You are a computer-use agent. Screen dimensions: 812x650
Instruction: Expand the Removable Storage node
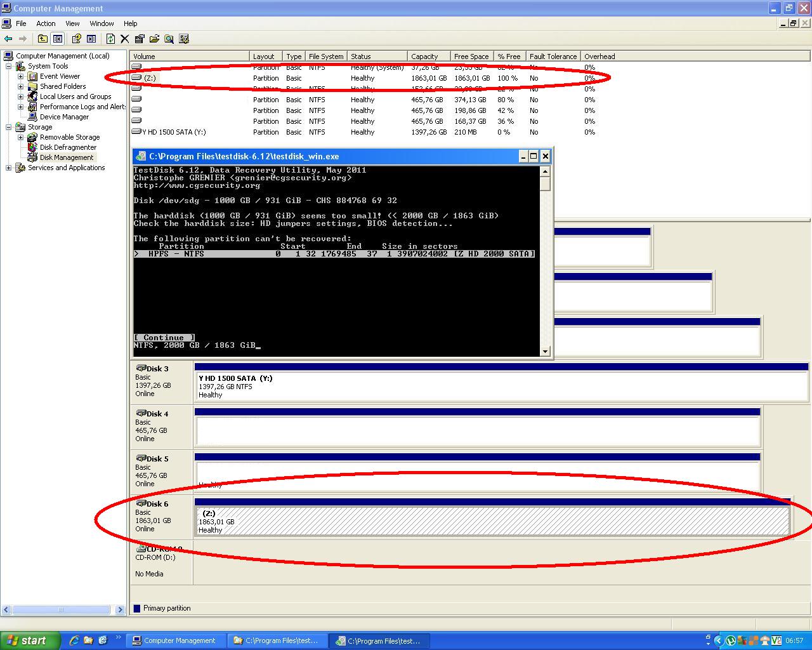21,137
